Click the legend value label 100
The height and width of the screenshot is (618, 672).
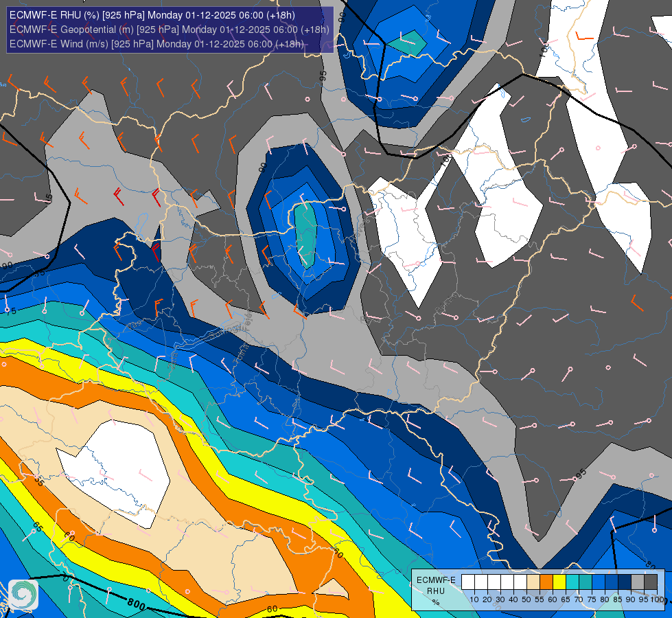[x=657, y=599]
